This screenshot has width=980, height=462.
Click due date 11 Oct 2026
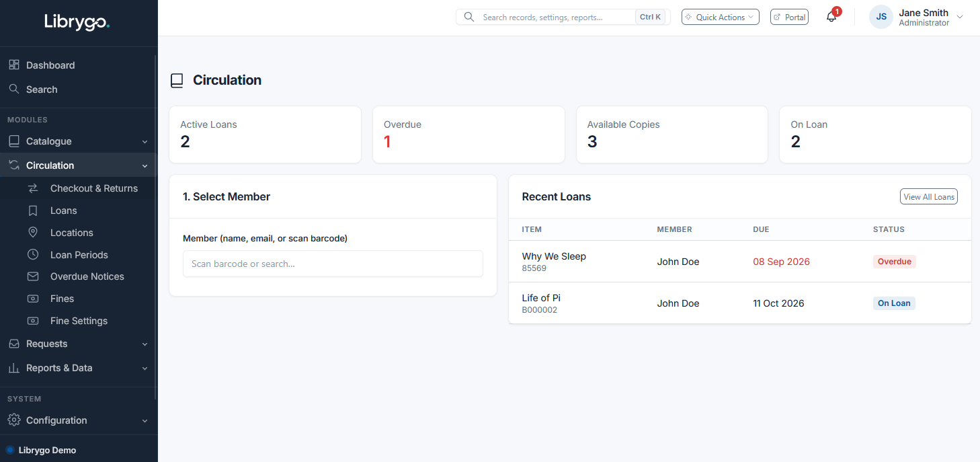coord(778,303)
